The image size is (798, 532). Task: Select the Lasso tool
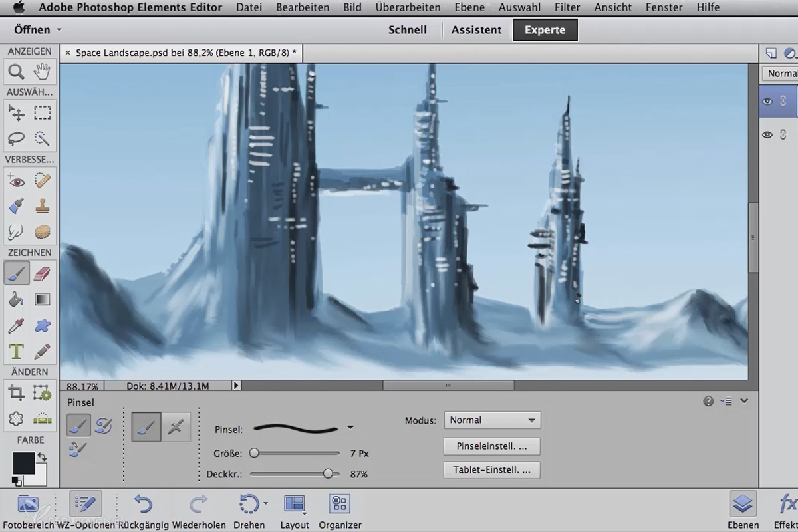point(17,138)
